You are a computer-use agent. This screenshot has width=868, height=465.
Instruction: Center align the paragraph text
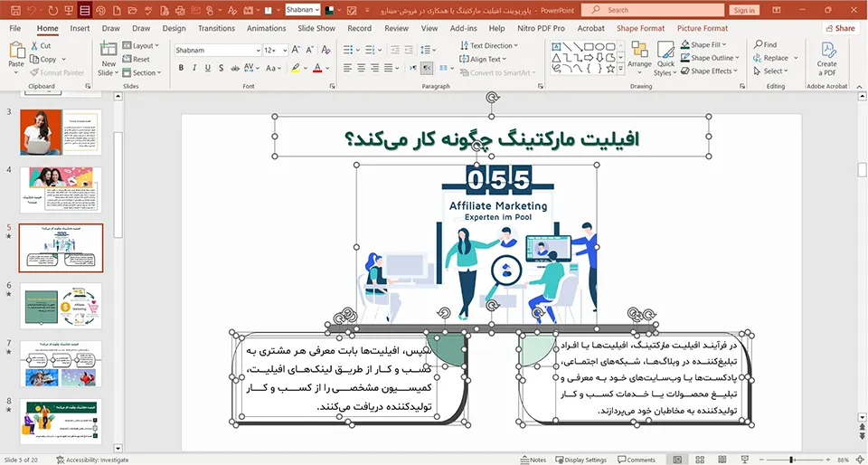[x=361, y=68]
